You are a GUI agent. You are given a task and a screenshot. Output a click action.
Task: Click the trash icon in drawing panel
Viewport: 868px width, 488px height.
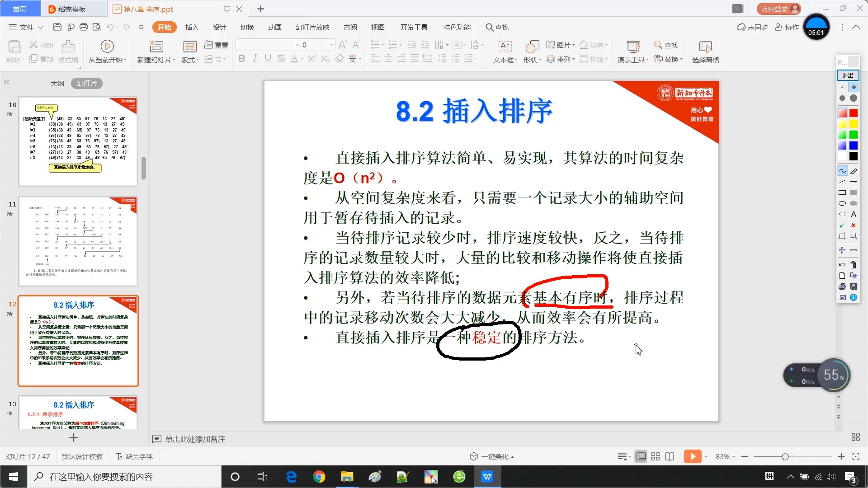point(853,265)
